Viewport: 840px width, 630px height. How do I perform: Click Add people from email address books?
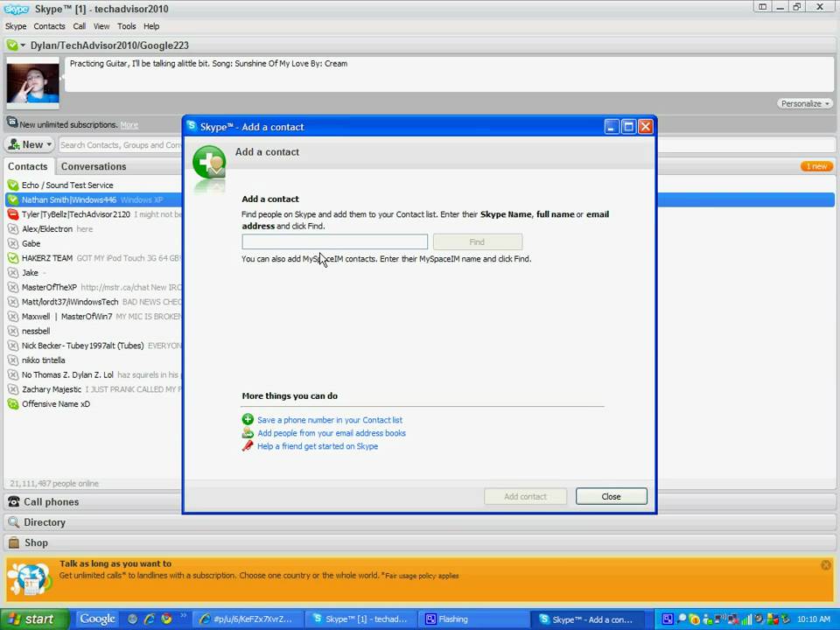click(x=332, y=433)
